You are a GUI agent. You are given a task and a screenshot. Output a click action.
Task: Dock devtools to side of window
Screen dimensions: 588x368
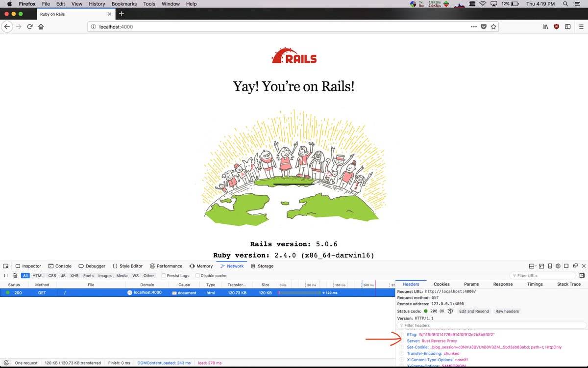coord(565,266)
